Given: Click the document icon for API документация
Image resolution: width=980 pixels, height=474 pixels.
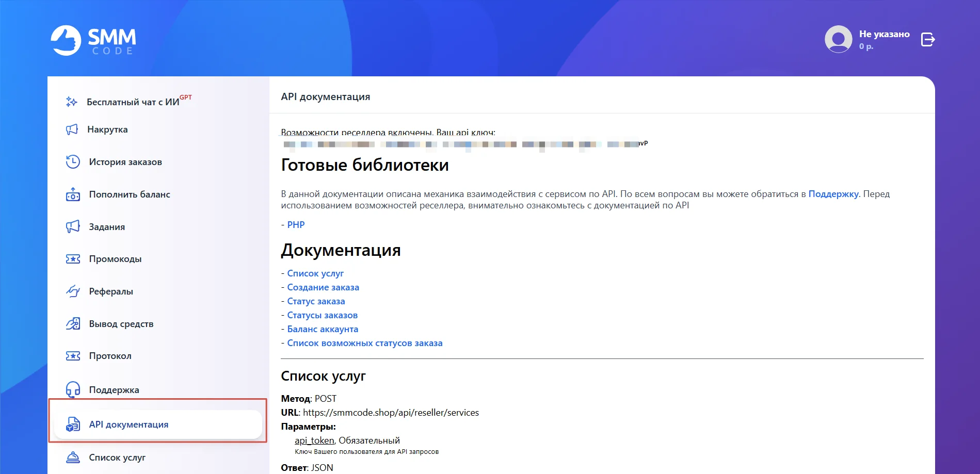Looking at the screenshot, I should click(x=73, y=424).
